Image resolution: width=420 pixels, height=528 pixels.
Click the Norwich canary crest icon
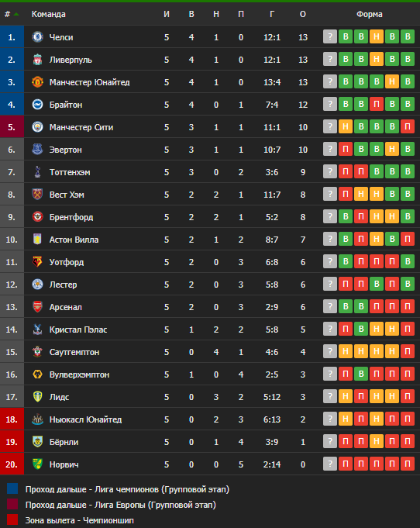[37, 464]
